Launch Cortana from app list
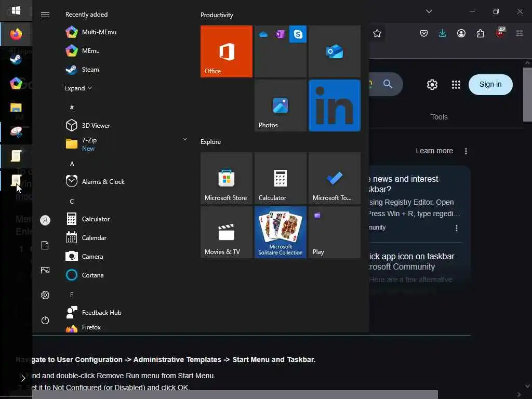The height and width of the screenshot is (399, 532). click(x=126, y=275)
